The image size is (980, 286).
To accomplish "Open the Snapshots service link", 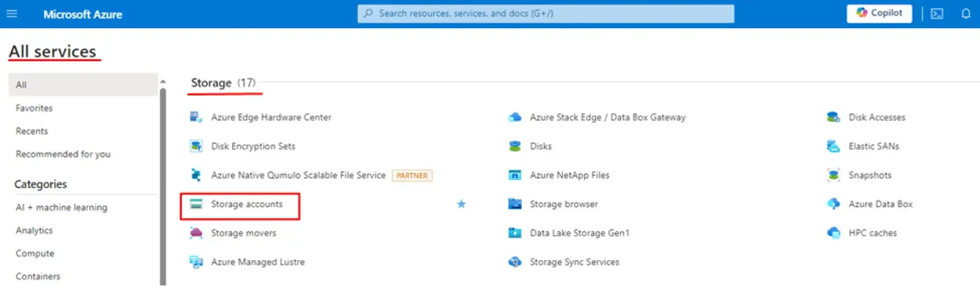I will point(870,175).
